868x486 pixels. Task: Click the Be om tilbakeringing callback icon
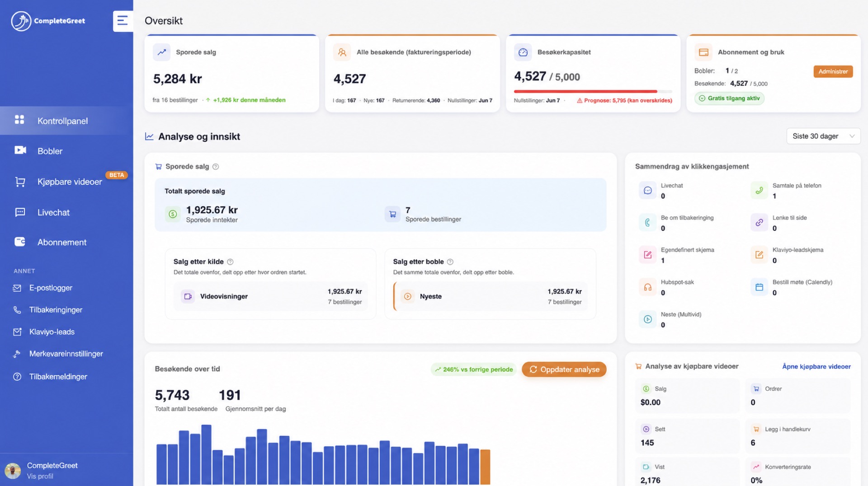[647, 223]
